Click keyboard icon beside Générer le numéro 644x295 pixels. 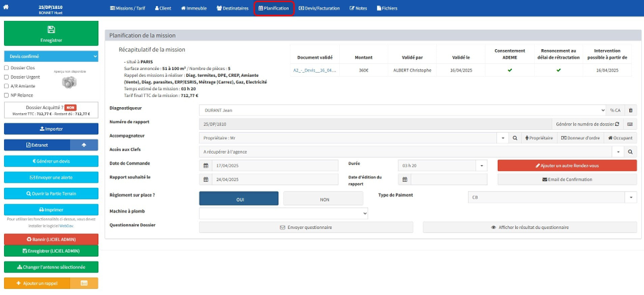point(630,124)
